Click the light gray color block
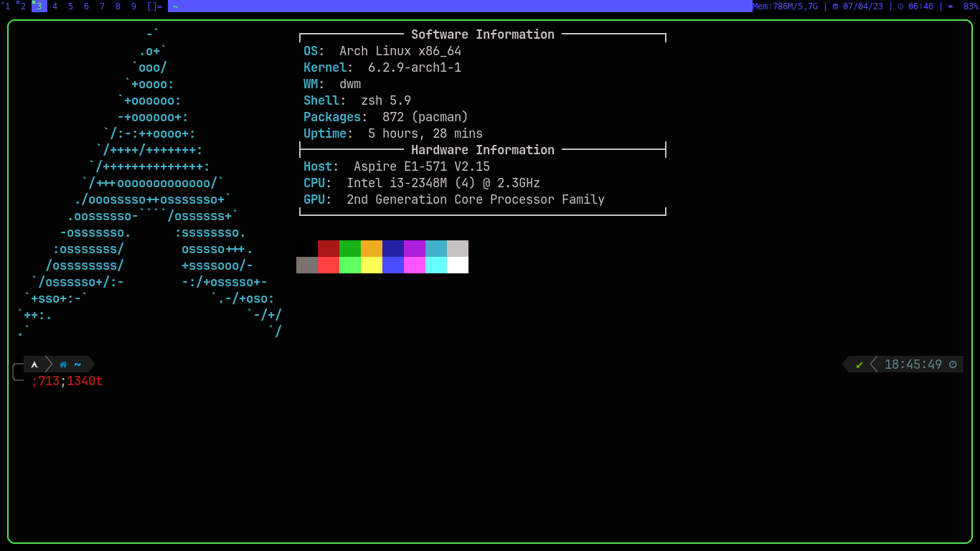Image resolution: width=980 pixels, height=551 pixels. point(458,248)
